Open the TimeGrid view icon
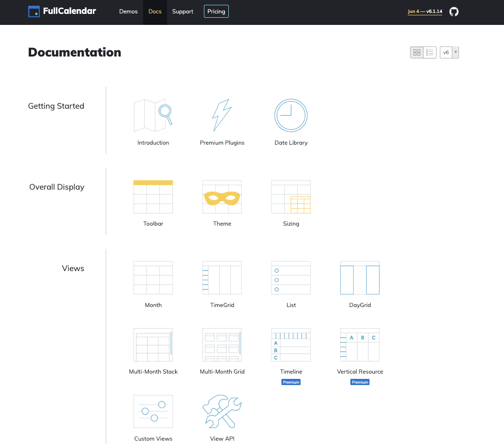 point(222,278)
